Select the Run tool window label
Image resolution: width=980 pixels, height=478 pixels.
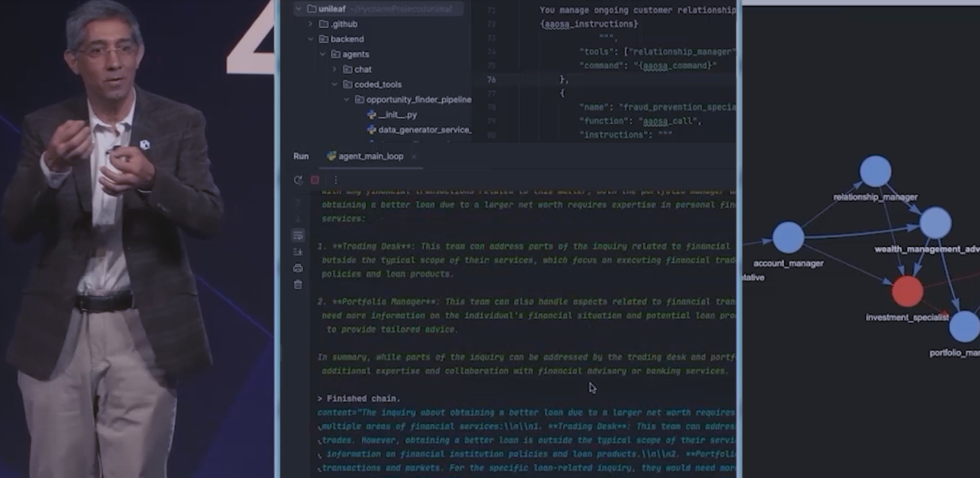pos(300,156)
